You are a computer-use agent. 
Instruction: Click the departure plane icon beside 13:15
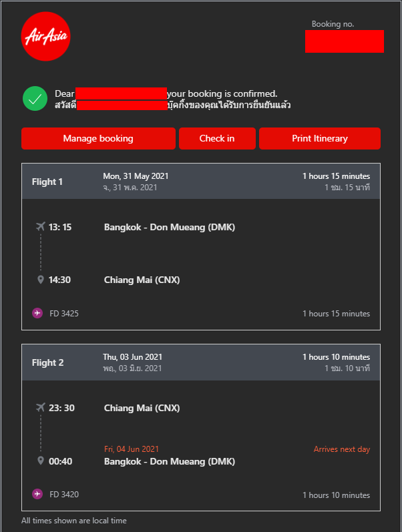coord(41,226)
